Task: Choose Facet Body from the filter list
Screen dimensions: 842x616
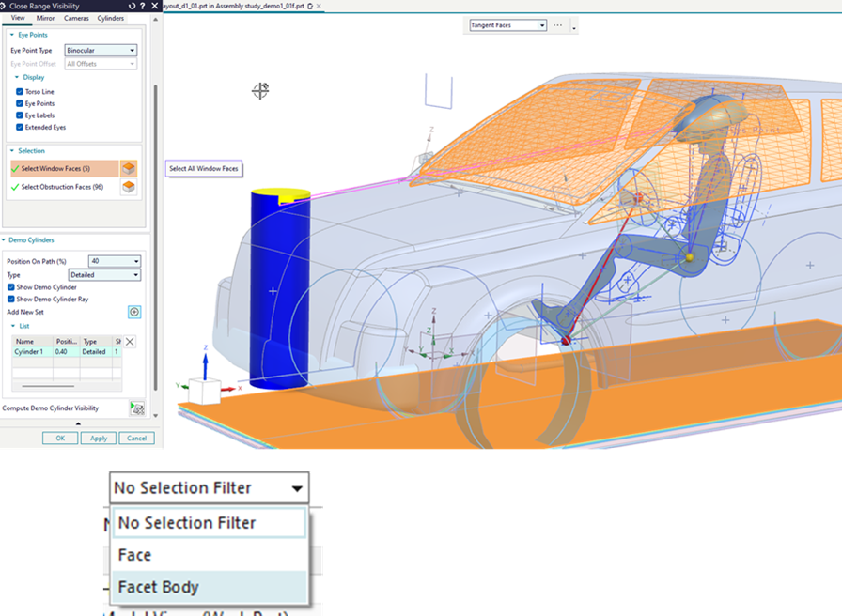Action: [158, 588]
